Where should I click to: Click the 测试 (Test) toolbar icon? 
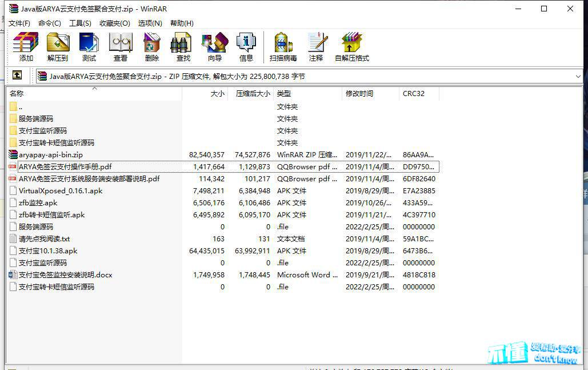[89, 42]
